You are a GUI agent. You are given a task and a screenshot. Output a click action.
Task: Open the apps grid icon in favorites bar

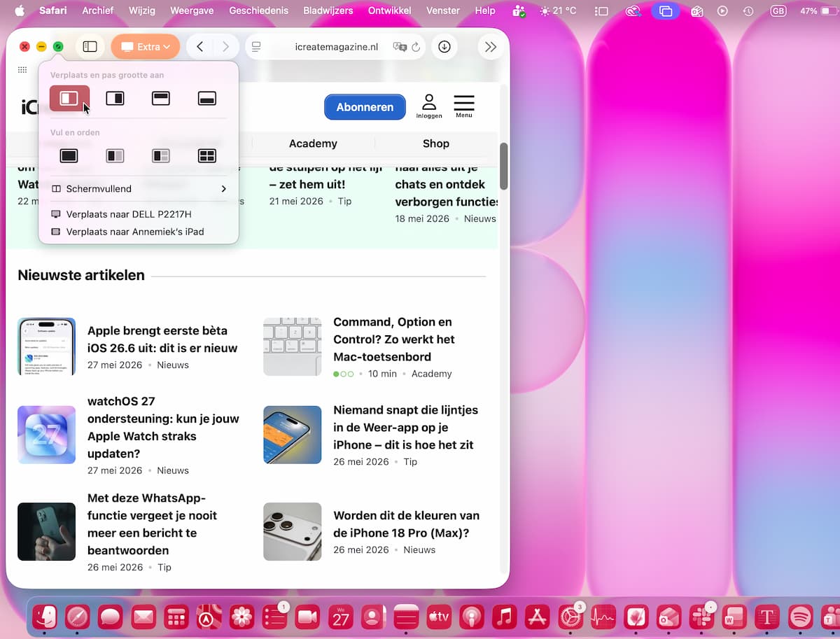[x=22, y=70]
